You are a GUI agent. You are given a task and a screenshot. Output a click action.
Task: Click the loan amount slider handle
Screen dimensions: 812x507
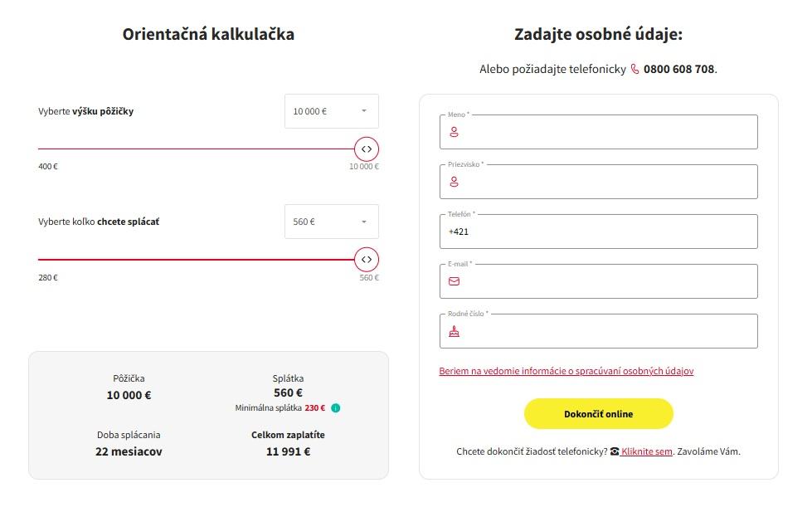pyautogui.click(x=367, y=149)
